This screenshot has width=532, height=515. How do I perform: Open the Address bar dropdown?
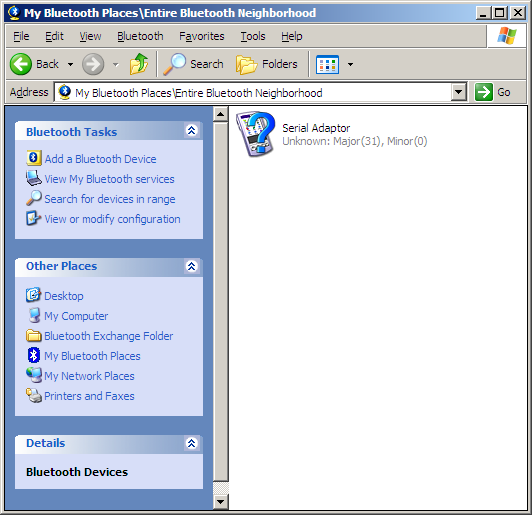tap(458, 92)
